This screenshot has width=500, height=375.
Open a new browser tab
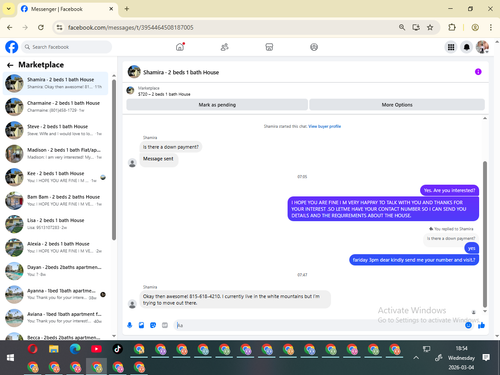click(127, 9)
